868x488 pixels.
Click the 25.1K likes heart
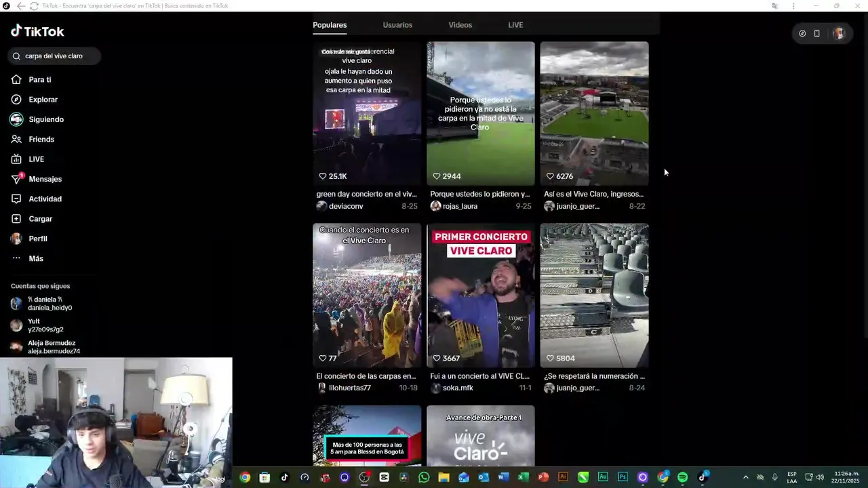(323, 176)
